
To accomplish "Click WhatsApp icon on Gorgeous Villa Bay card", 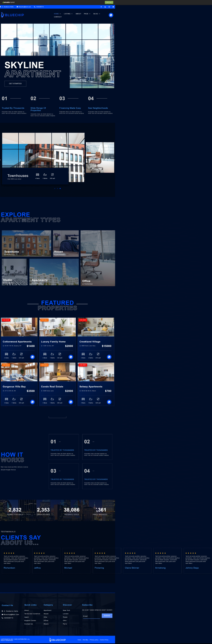I will (x=33, y=402).
